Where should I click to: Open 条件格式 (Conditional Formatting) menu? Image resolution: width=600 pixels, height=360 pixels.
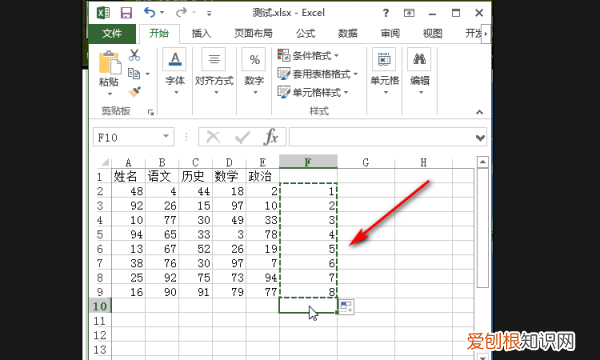[x=308, y=55]
